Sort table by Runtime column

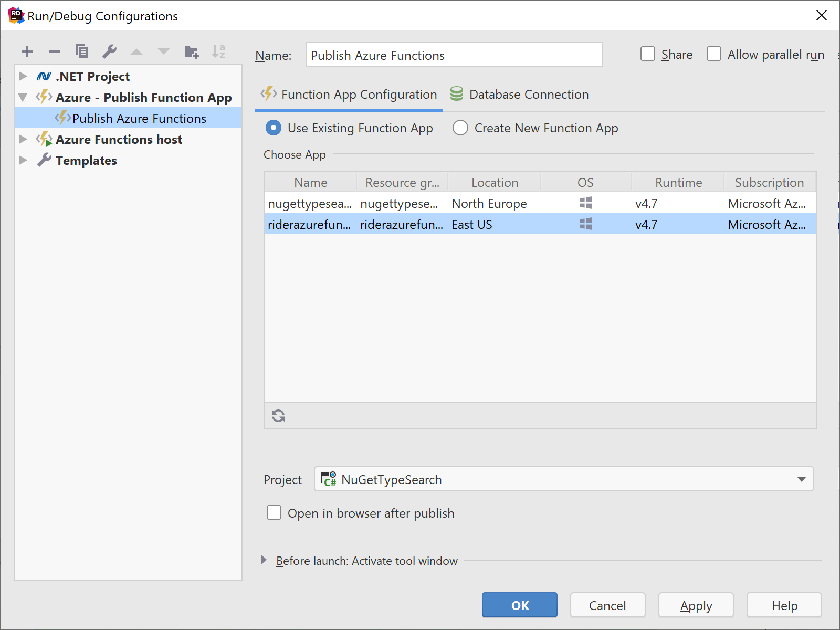(678, 183)
